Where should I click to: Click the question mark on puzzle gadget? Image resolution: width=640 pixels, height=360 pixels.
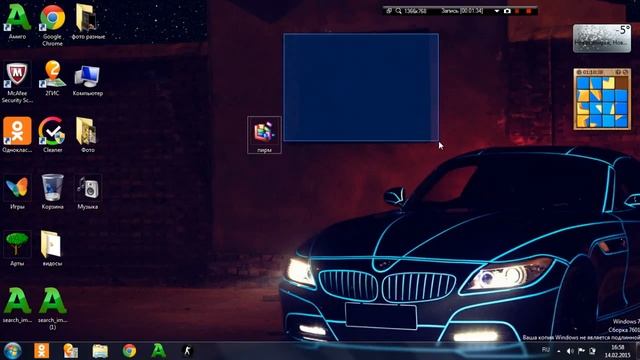[618, 72]
